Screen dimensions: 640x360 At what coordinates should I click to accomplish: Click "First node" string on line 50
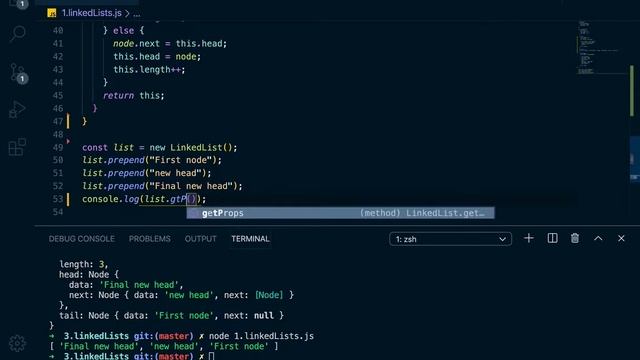pos(181,160)
